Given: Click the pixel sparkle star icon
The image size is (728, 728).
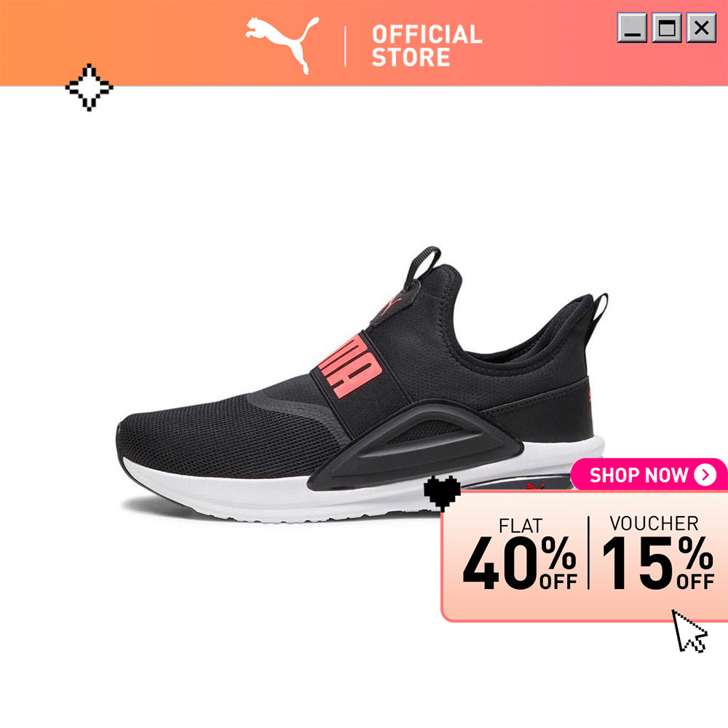Looking at the screenshot, I should (89, 87).
